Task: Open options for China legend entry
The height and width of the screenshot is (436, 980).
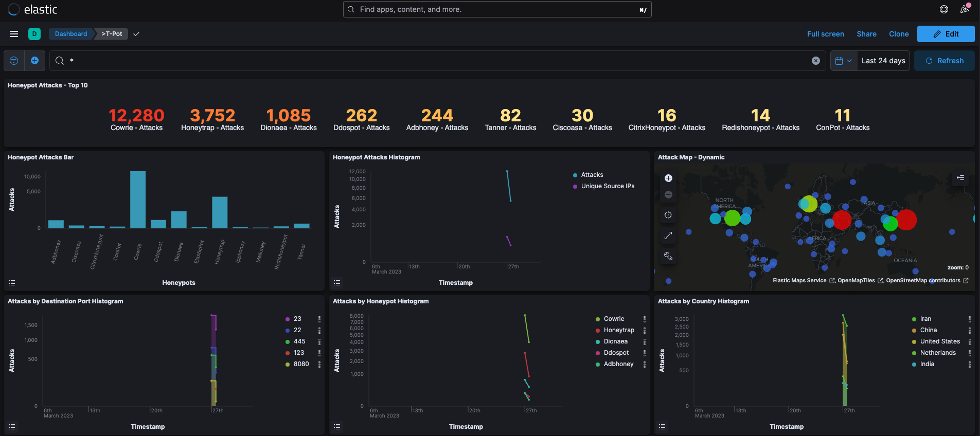Action: 970,330
